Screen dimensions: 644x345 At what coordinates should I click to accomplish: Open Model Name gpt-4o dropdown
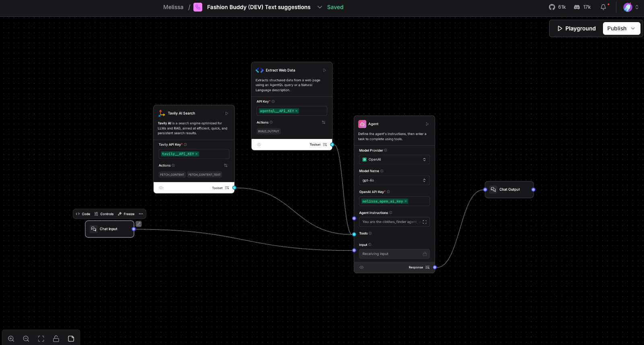(394, 180)
